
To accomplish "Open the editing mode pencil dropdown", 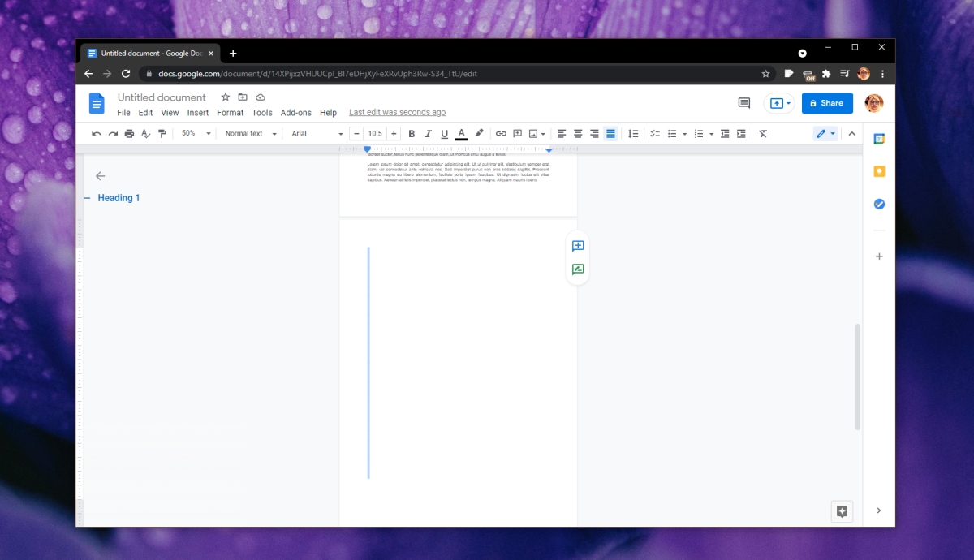I will click(825, 134).
